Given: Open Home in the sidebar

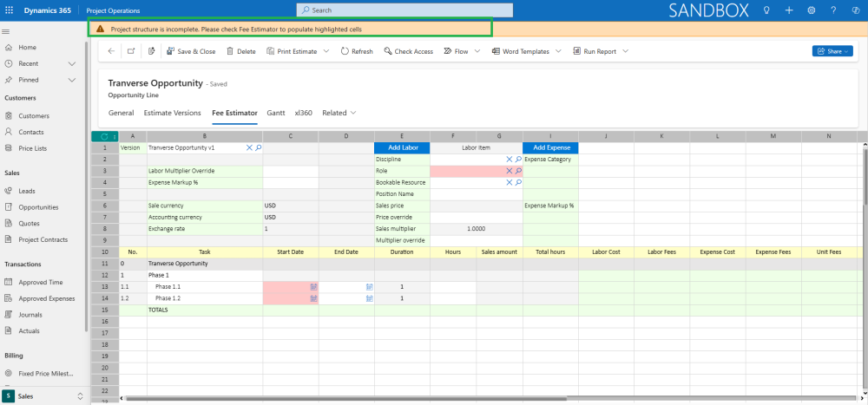Looking at the screenshot, I should pos(27,48).
